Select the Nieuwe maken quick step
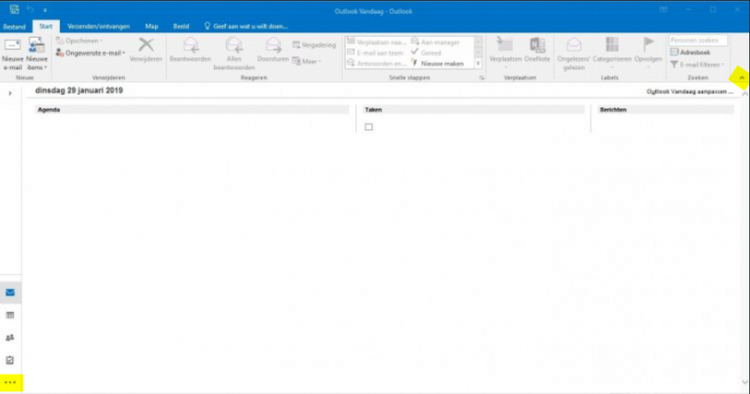Screen dimensions: 750x394 (x=438, y=63)
